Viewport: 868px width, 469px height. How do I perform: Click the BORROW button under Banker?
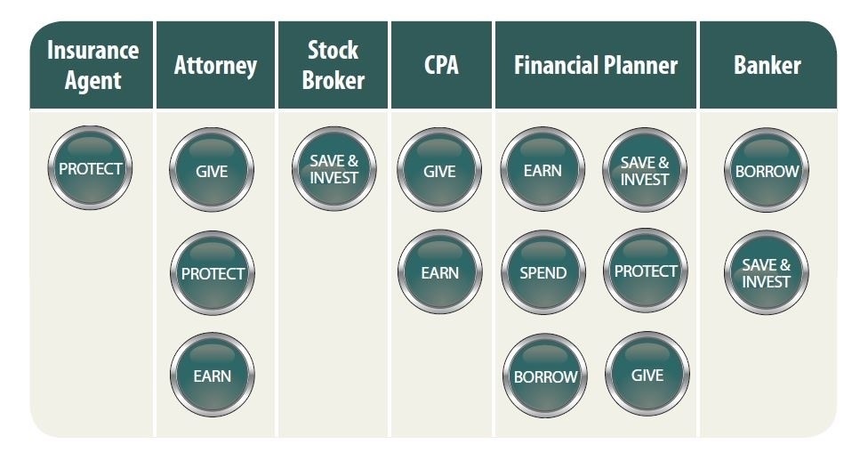(767, 171)
